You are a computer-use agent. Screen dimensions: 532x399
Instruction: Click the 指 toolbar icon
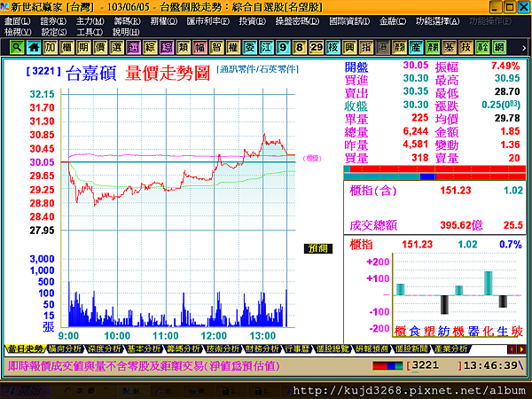[366, 47]
